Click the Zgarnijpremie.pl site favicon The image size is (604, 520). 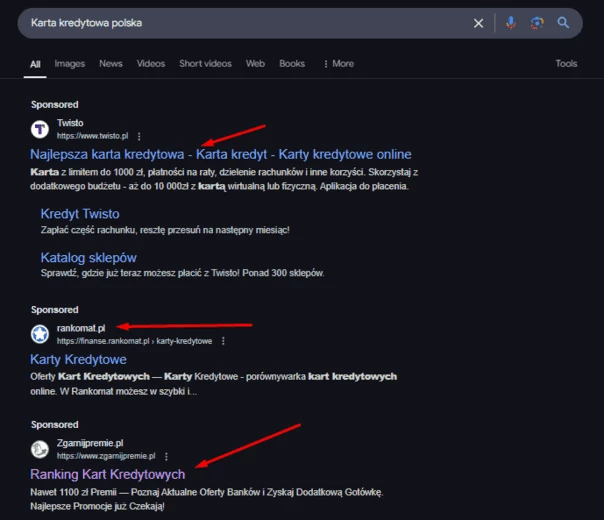click(x=40, y=449)
